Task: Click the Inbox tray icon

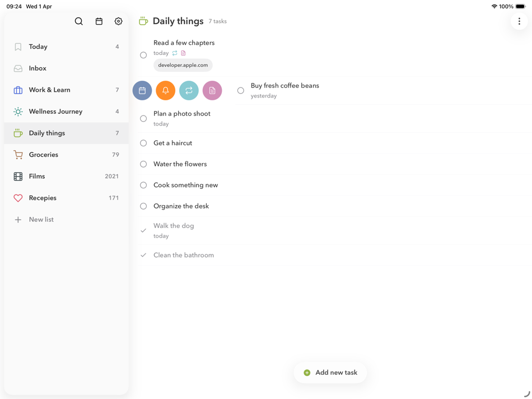Action: coord(18,68)
